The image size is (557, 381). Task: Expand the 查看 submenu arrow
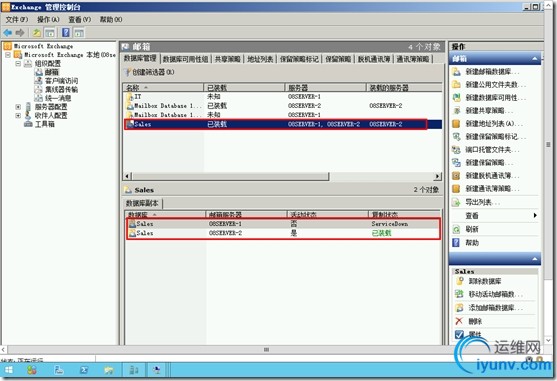point(535,216)
